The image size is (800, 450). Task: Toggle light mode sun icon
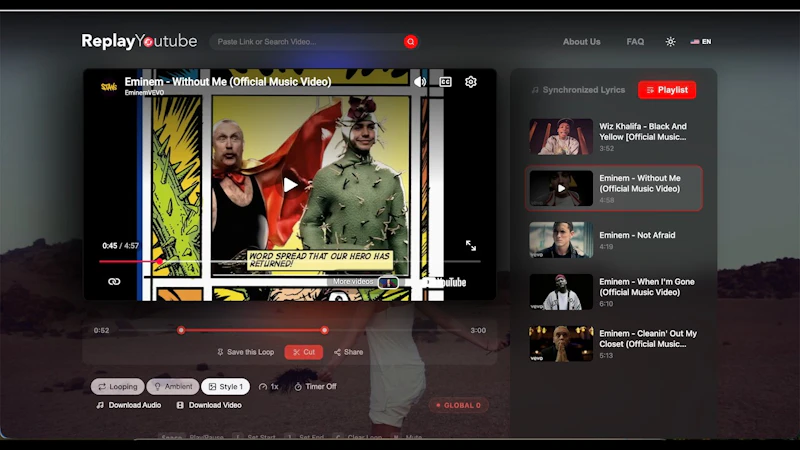point(670,42)
